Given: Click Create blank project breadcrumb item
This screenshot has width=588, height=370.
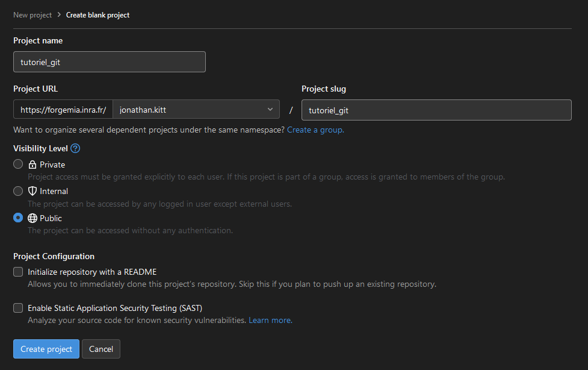Looking at the screenshot, I should (x=97, y=15).
